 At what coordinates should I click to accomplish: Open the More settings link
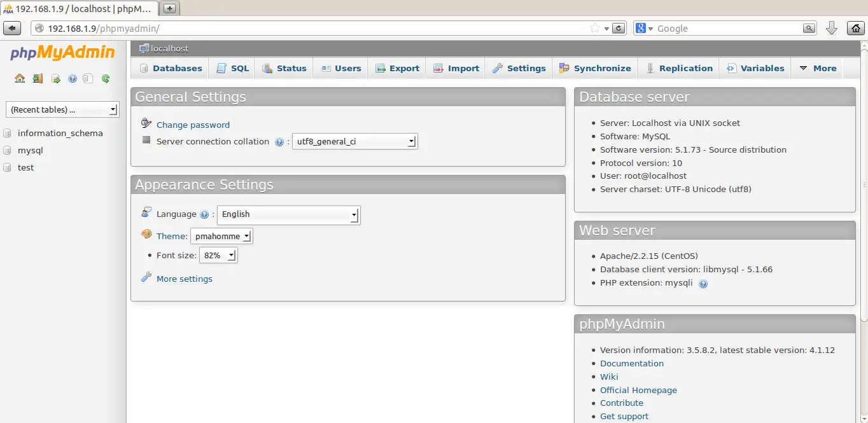(185, 279)
